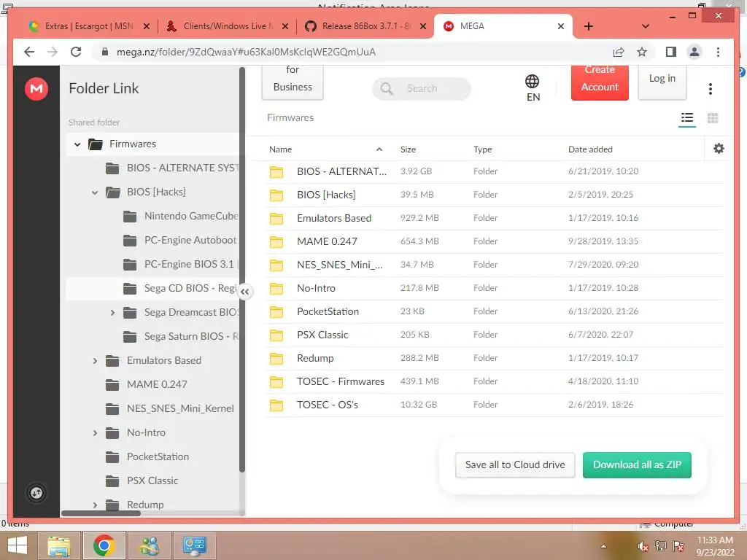Reload the page with the refresh icon
The height and width of the screenshot is (560, 747).
[x=76, y=52]
